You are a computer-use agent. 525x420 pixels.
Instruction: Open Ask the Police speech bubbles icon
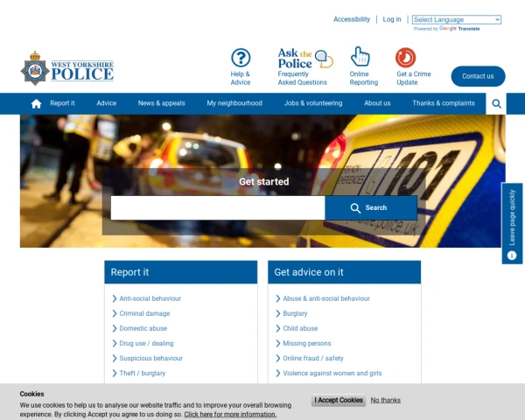click(324, 59)
